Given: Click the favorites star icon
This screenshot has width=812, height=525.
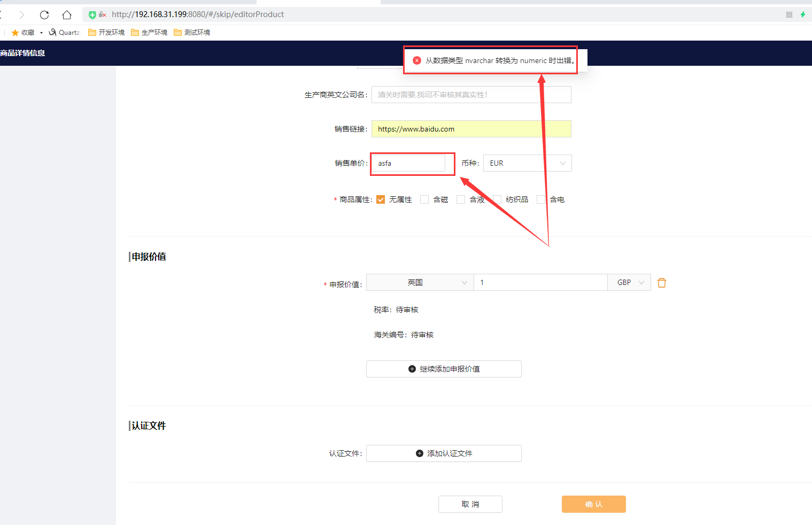Looking at the screenshot, I should coord(15,33).
